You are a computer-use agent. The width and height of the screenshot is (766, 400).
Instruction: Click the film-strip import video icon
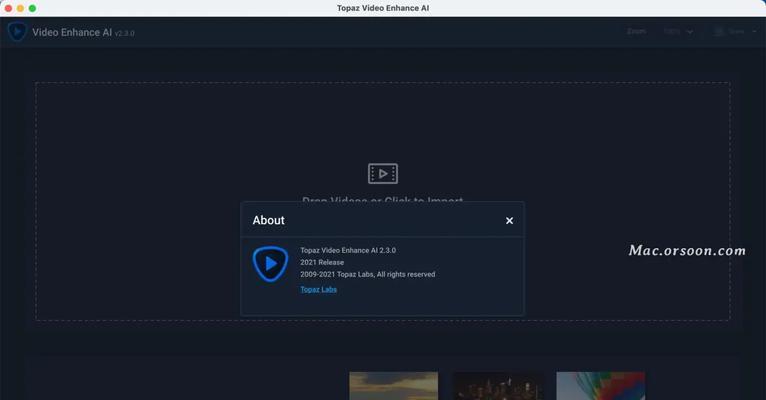383,174
